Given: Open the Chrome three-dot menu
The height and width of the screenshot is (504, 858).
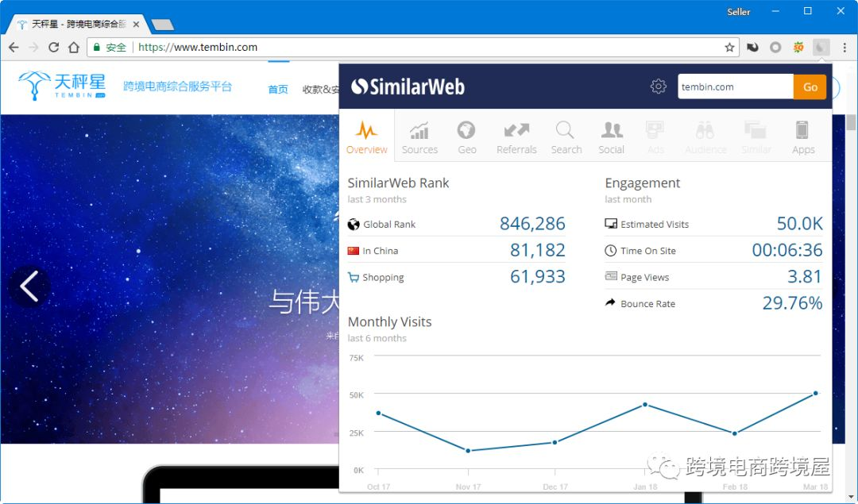Looking at the screenshot, I should [x=844, y=48].
